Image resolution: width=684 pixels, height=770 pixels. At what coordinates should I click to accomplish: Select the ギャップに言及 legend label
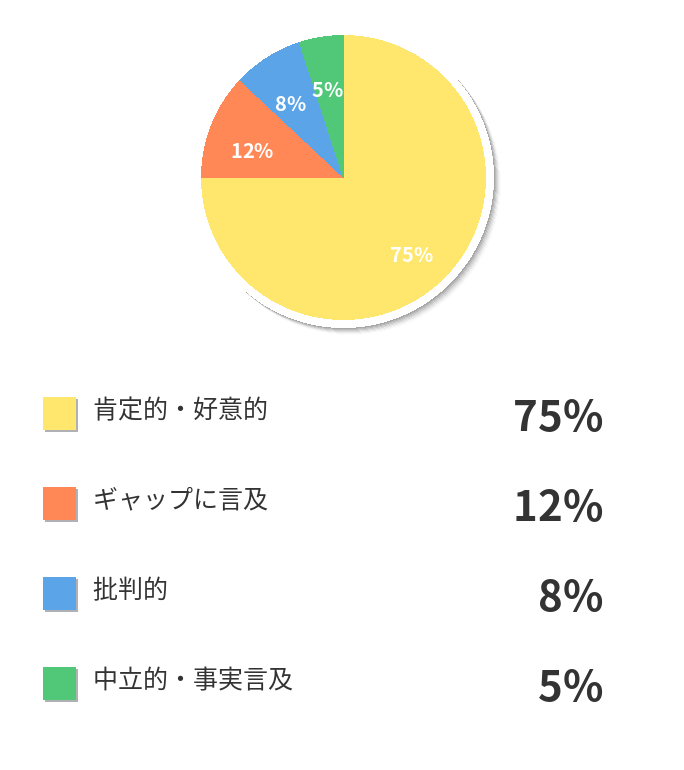pyautogui.click(x=180, y=499)
